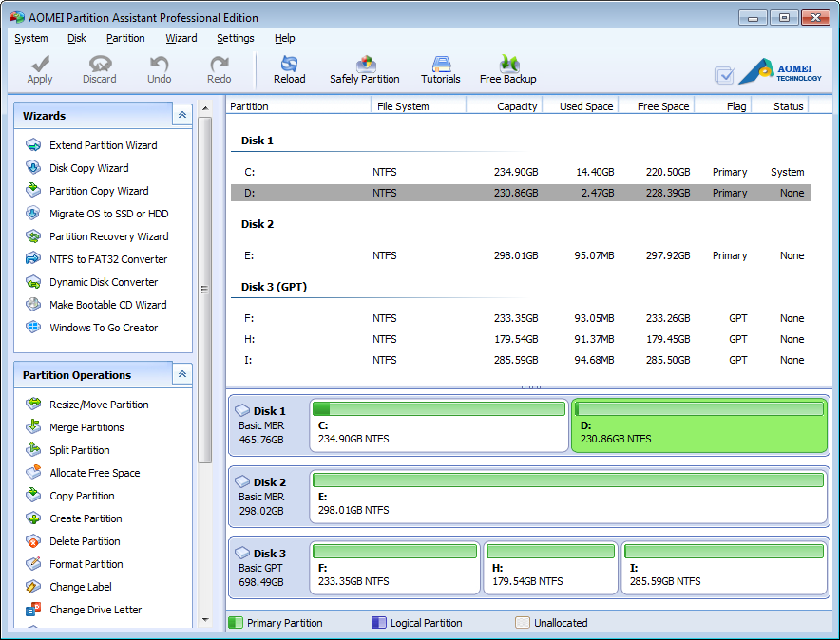Launch Free Backup from toolbar

click(x=507, y=68)
